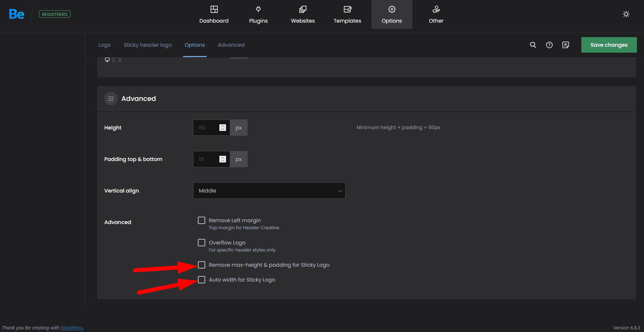The width and height of the screenshot is (644, 332).
Task: Click the Advanced section grid icon
Action: pos(111,99)
